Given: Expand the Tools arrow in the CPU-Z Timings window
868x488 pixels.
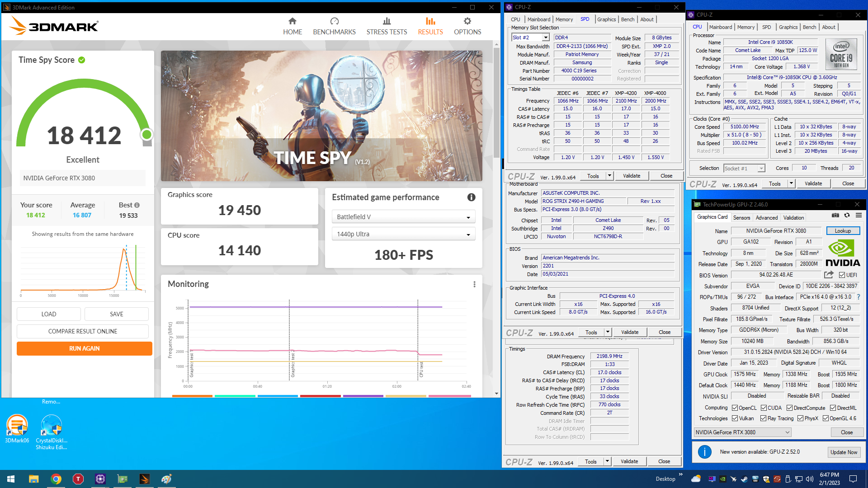Looking at the screenshot, I should 607,461.
